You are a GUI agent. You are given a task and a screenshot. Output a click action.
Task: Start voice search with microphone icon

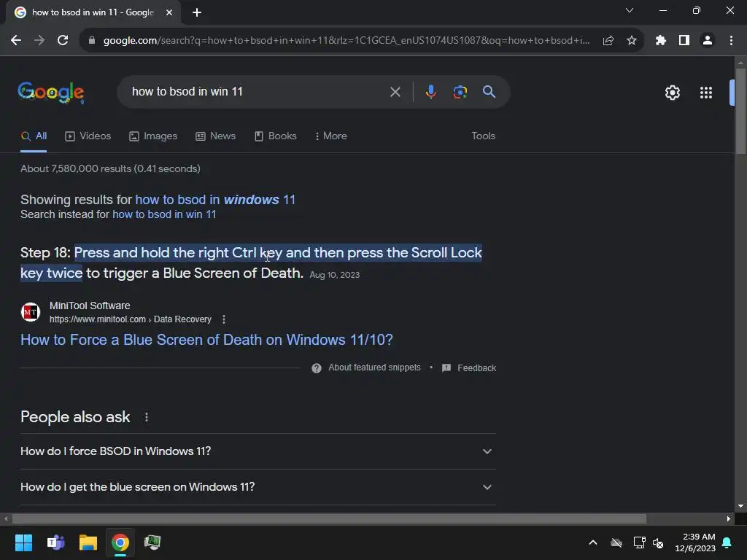click(x=430, y=92)
